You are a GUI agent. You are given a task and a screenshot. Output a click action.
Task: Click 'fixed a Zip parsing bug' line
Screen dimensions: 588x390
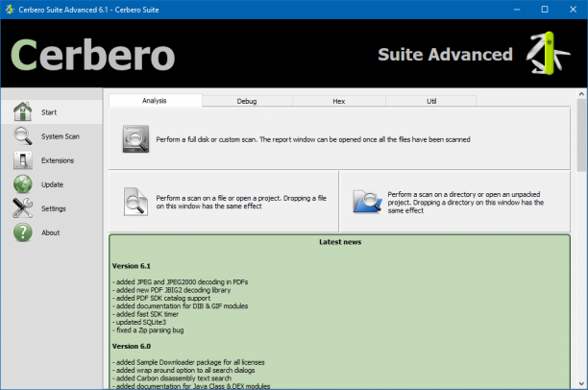pyautogui.click(x=148, y=330)
